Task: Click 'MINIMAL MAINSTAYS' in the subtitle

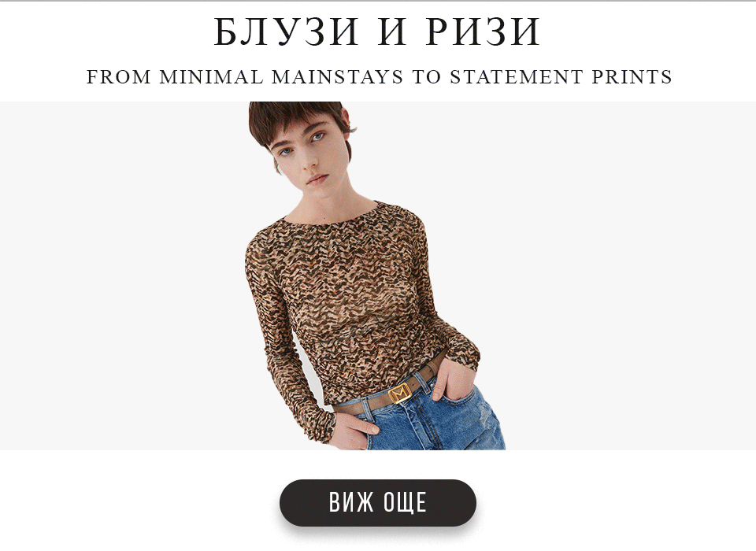Action: [x=281, y=76]
